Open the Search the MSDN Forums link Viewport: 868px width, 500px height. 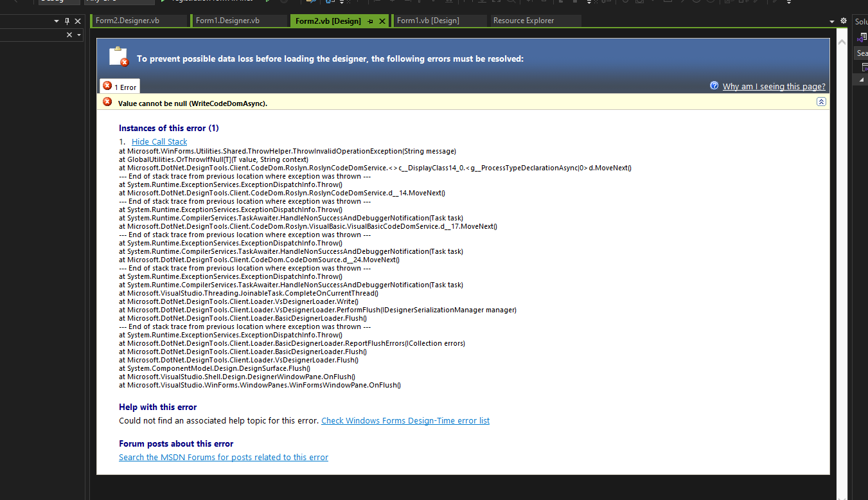[x=224, y=458]
